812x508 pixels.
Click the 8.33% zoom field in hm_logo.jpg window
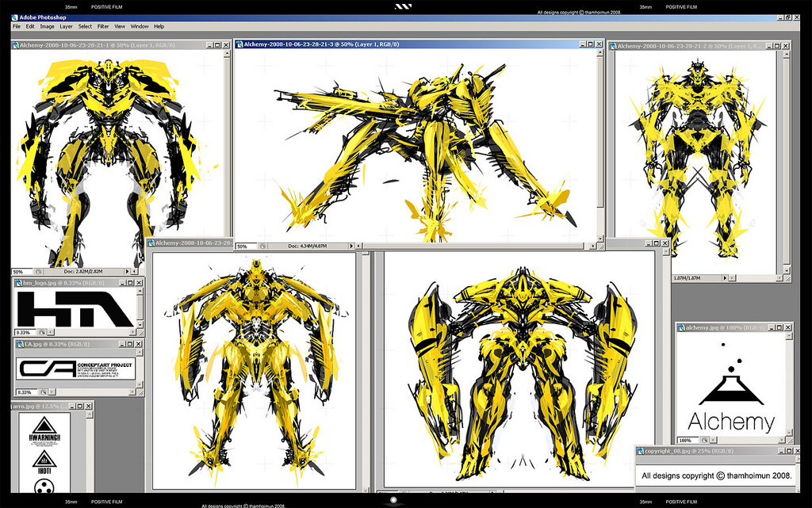(x=26, y=333)
